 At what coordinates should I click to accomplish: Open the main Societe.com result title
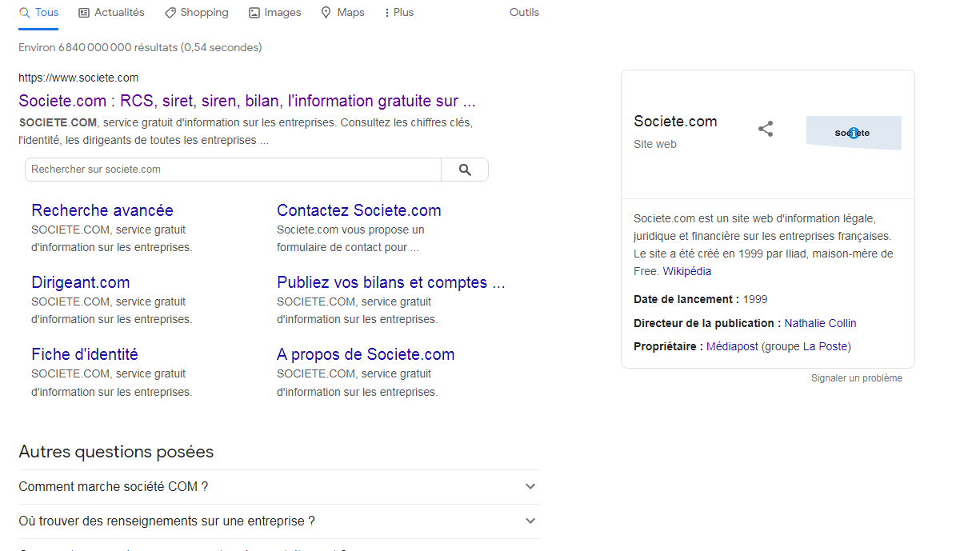tap(247, 101)
